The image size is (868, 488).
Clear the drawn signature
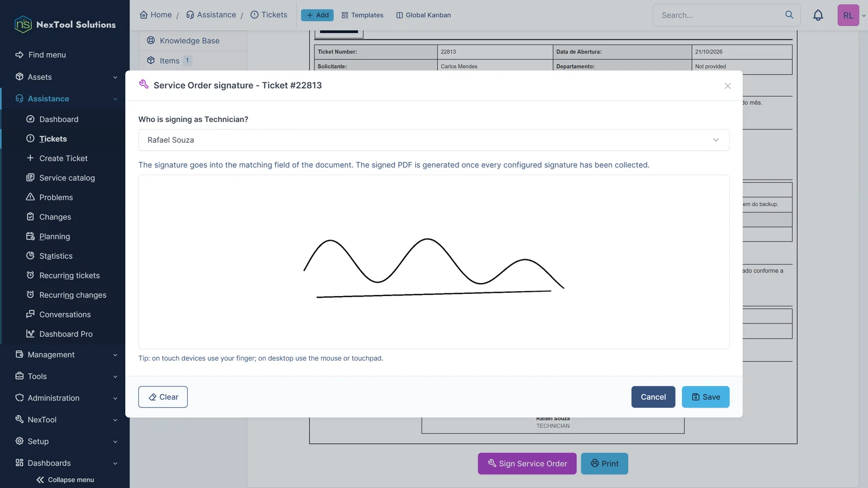pyautogui.click(x=163, y=397)
